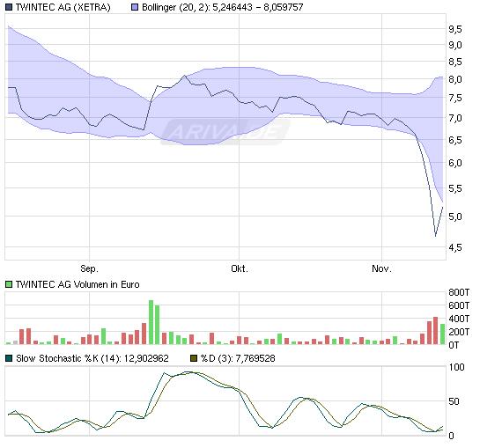
Task: Click the 6,0 price axis value
Action: point(455,163)
